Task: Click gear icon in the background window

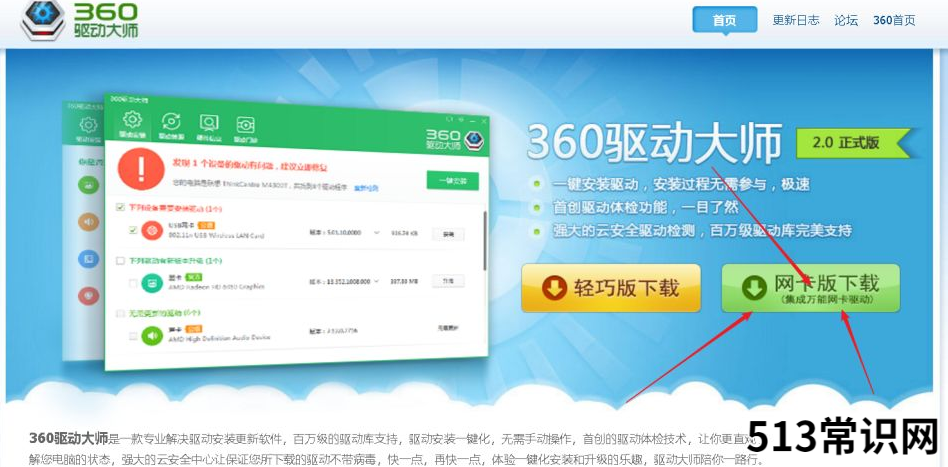Action: (88, 125)
